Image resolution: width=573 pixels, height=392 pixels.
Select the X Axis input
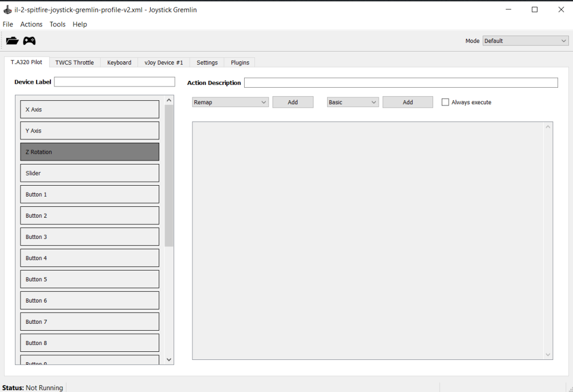pos(89,109)
